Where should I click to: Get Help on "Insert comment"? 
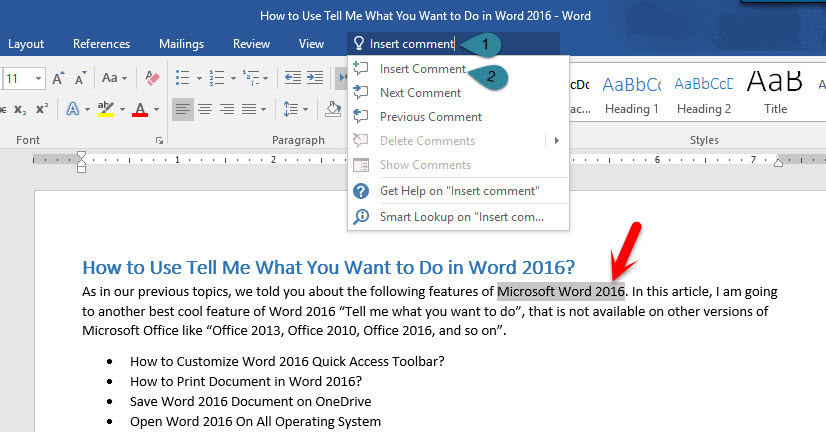(458, 191)
